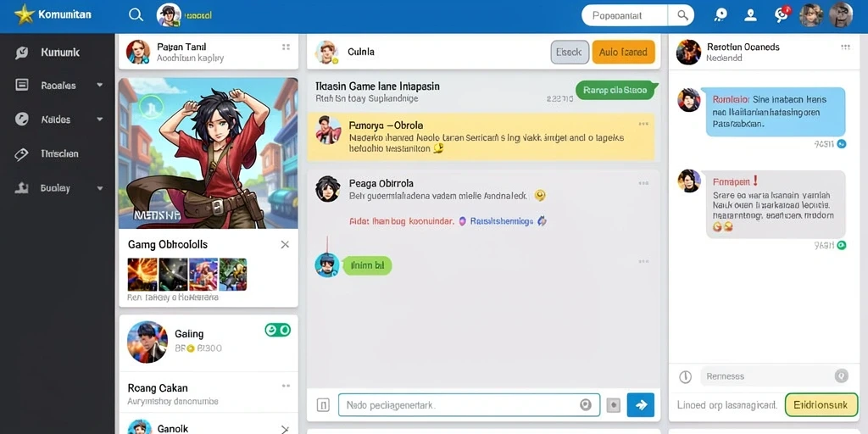Click the gold star Komunitan logo
Screen dimensions: 868x434
coord(25,14)
